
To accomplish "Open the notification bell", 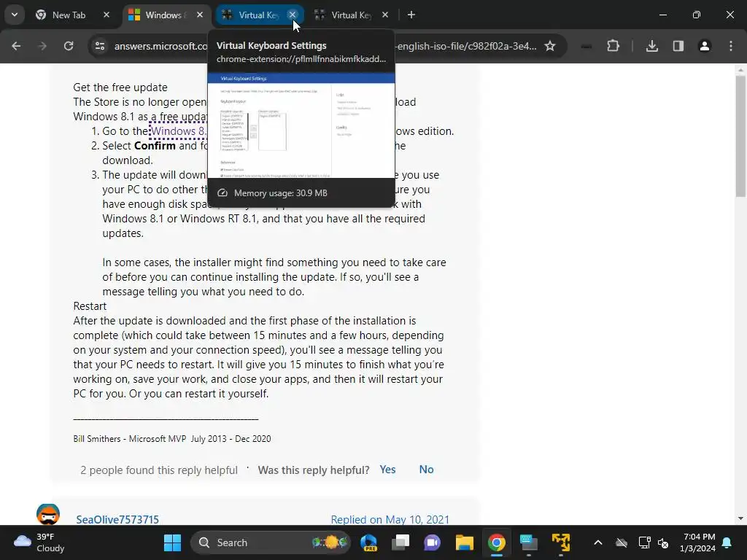I will click(x=727, y=542).
